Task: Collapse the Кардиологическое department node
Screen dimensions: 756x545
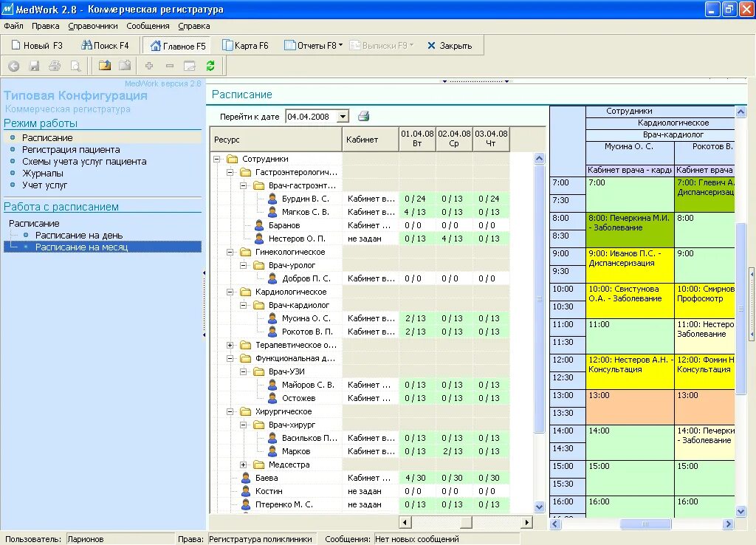Action: (x=230, y=292)
